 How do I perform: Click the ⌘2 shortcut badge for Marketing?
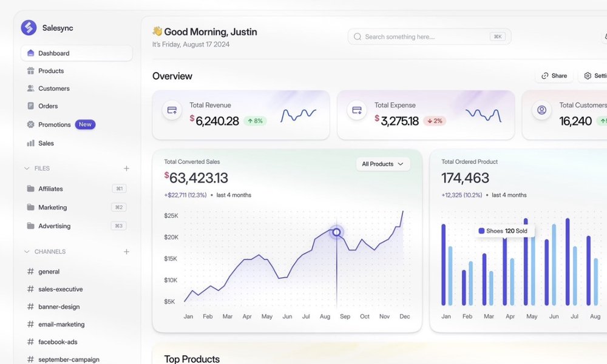pos(119,207)
